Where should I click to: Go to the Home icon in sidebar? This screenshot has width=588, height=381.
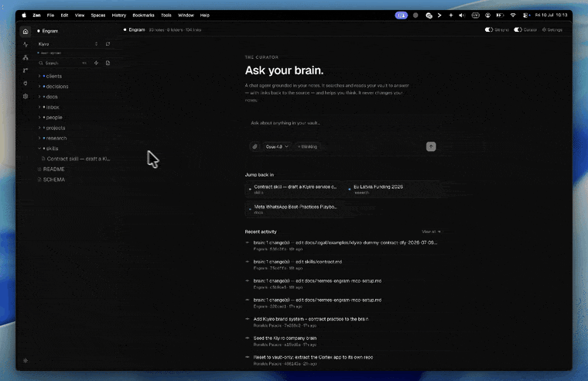(x=26, y=32)
